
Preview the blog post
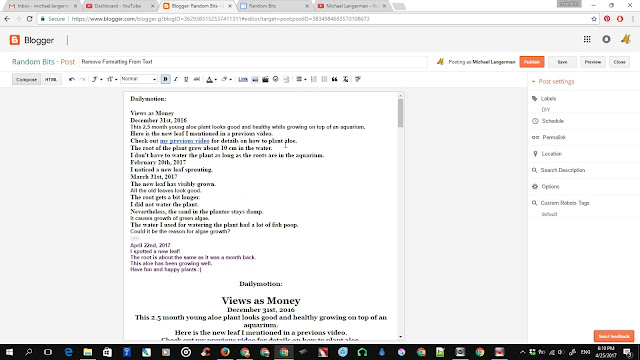coord(593,62)
